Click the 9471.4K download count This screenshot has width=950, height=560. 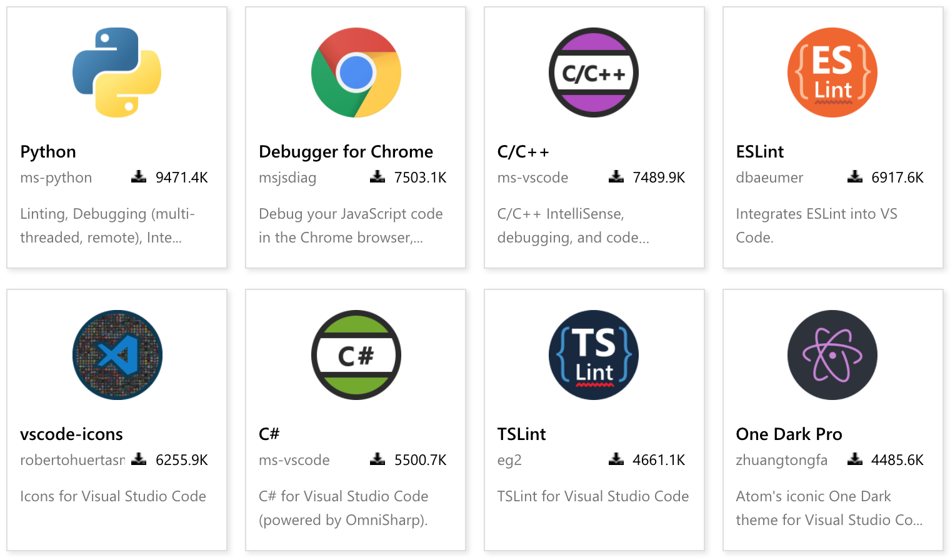[182, 177]
